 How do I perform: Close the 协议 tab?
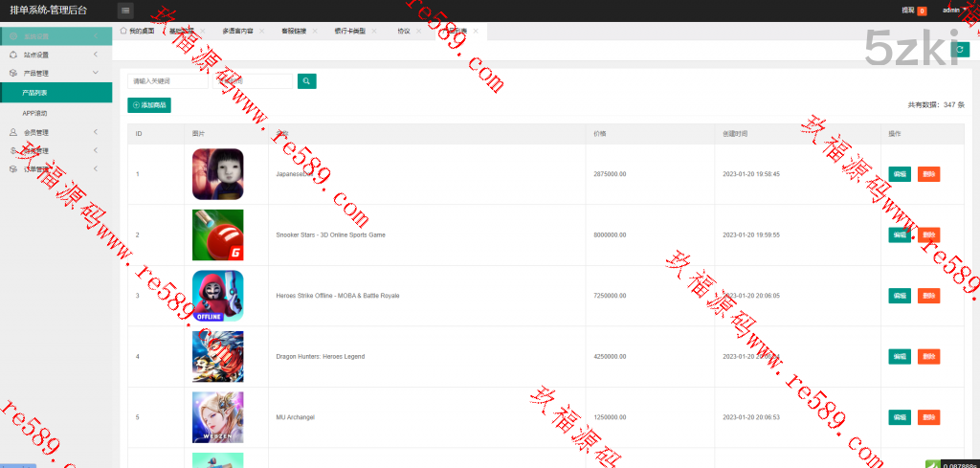418,31
